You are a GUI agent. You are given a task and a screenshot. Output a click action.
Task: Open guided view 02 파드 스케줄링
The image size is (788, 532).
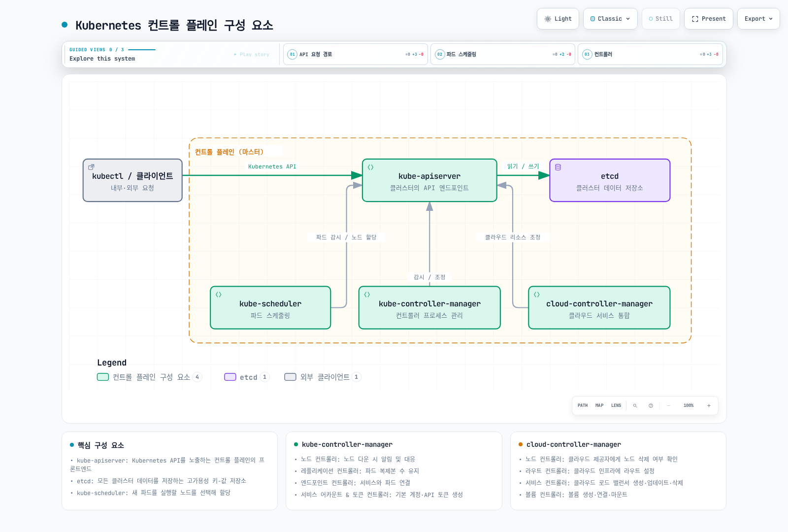point(502,54)
